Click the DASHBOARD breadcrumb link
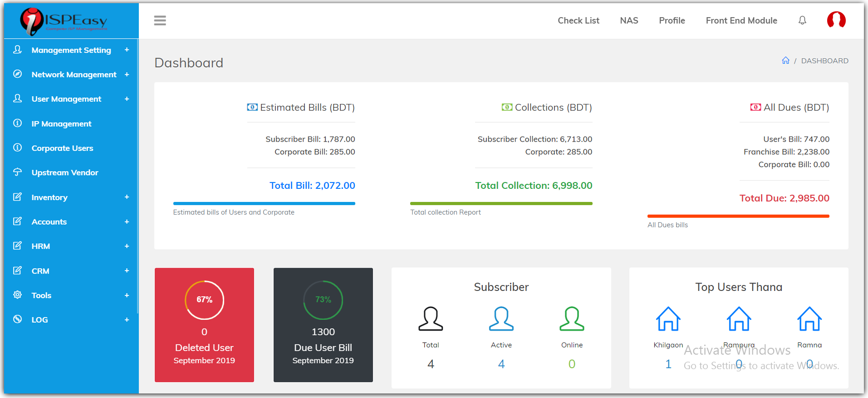This screenshot has width=868, height=398. [x=824, y=61]
